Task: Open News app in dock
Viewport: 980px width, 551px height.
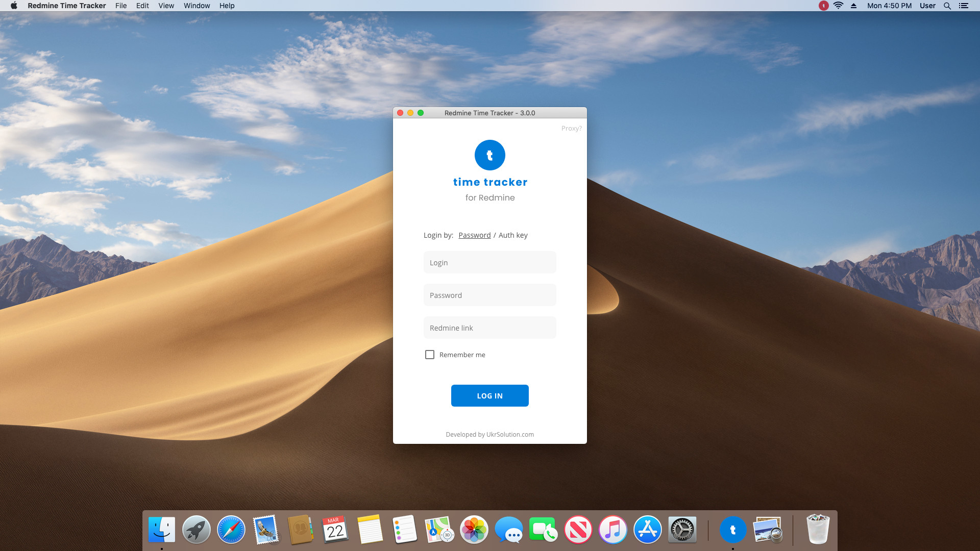Action: tap(578, 530)
